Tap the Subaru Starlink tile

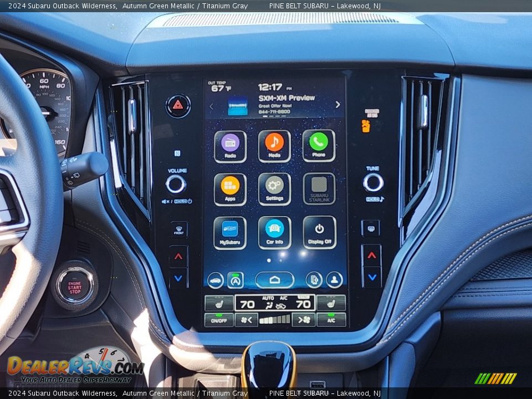(x=319, y=189)
